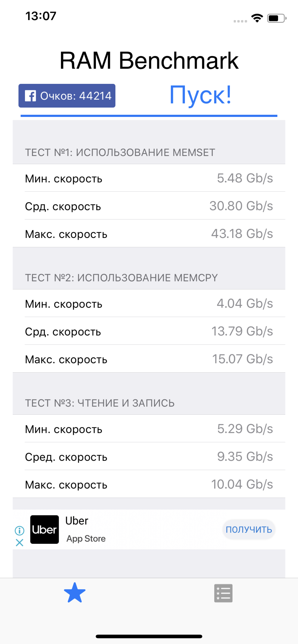Tap ПОЛУЧИТЬ to get Uber
Screen dimensions: 298x644
pyautogui.click(x=249, y=529)
